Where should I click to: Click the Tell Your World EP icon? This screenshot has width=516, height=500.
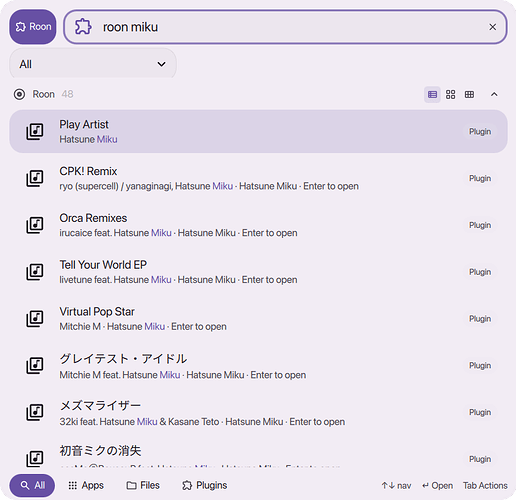(35, 272)
